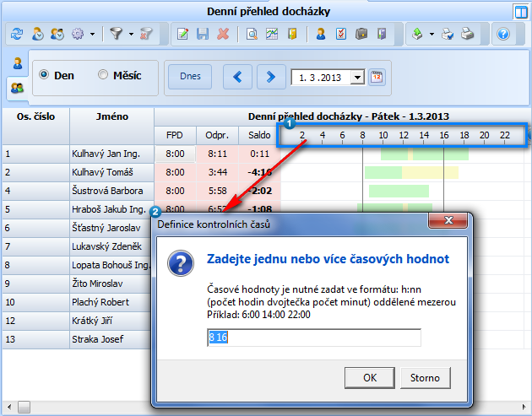Click the FPD column header
The width and height of the screenshot is (532, 416).
tap(175, 135)
